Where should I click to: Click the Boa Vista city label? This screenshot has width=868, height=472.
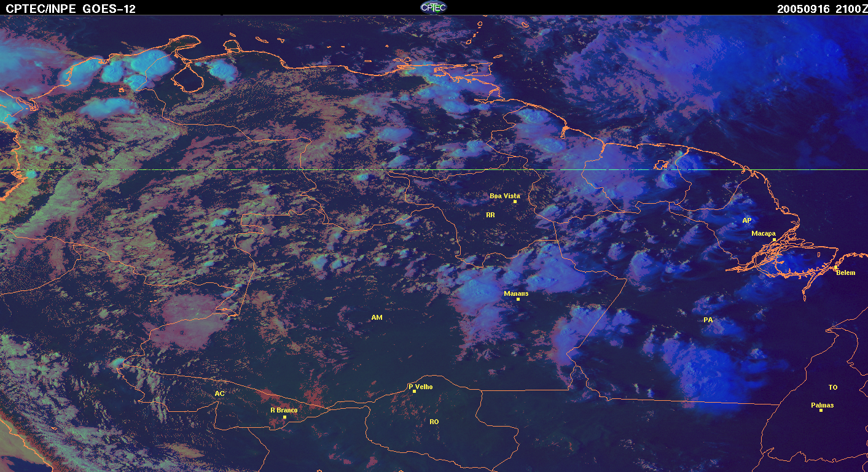(505, 196)
